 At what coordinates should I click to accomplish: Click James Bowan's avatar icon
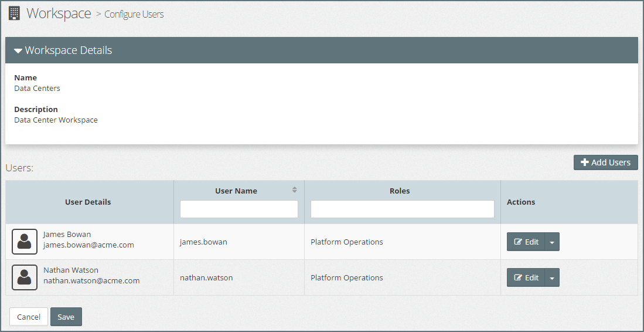pos(24,242)
